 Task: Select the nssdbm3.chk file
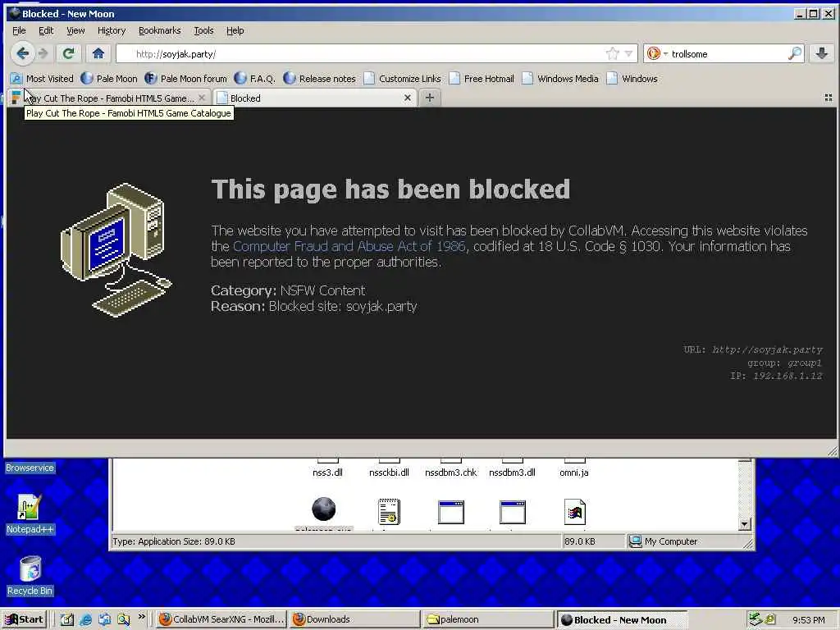pos(450,472)
